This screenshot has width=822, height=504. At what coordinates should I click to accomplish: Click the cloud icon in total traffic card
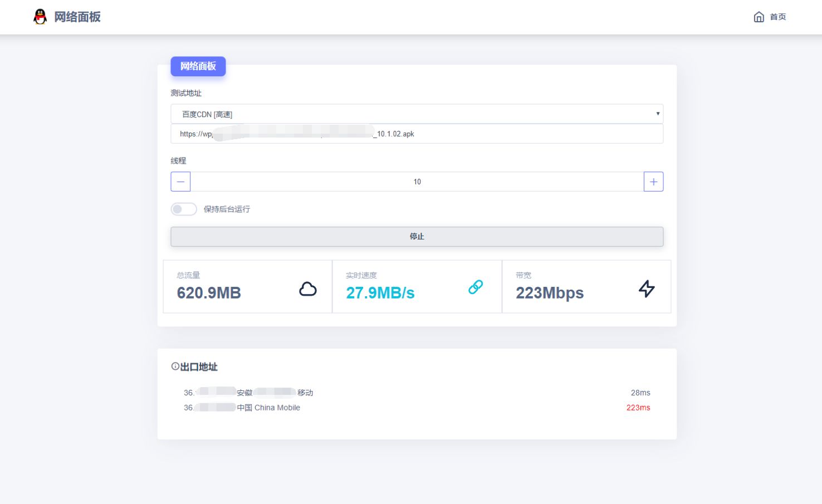click(308, 288)
